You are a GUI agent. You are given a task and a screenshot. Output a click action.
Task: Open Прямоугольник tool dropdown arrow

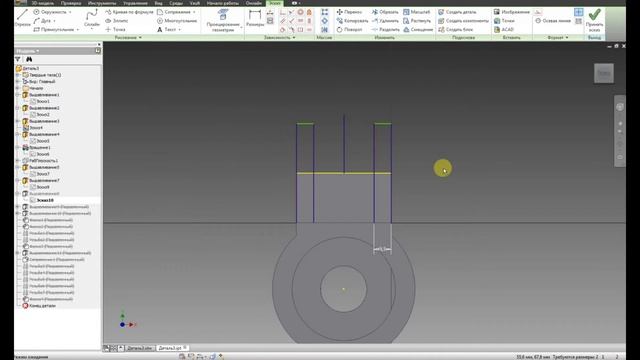click(x=78, y=30)
